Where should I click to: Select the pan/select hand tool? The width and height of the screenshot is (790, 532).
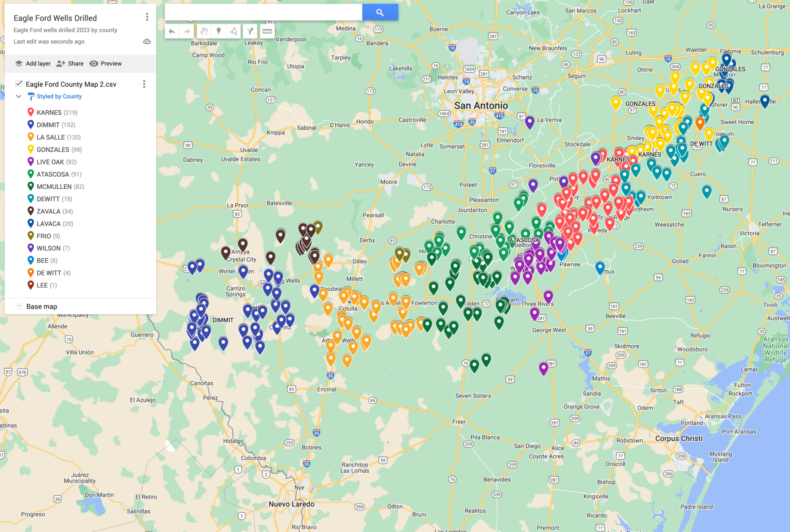pyautogui.click(x=204, y=31)
